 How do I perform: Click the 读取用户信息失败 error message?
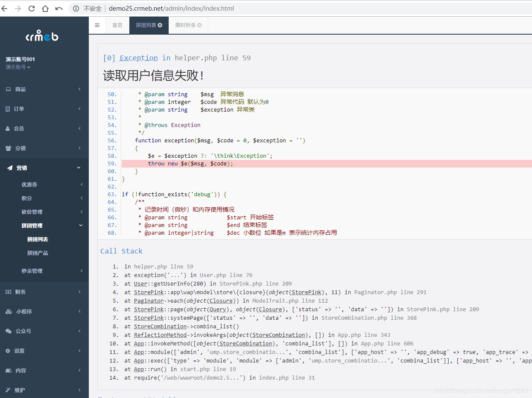pyautogui.click(x=154, y=76)
